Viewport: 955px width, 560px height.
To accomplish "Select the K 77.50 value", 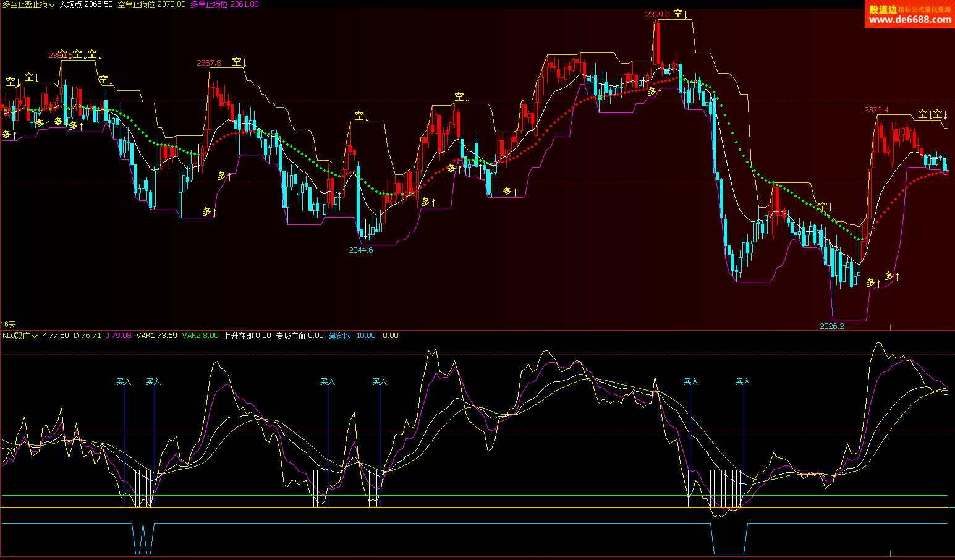I will pos(56,336).
